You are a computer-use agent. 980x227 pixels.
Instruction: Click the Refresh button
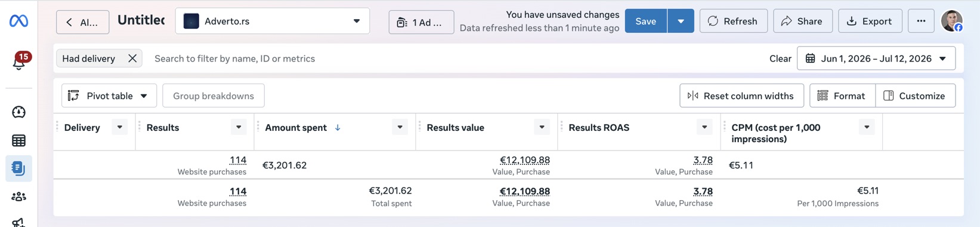coord(733,21)
